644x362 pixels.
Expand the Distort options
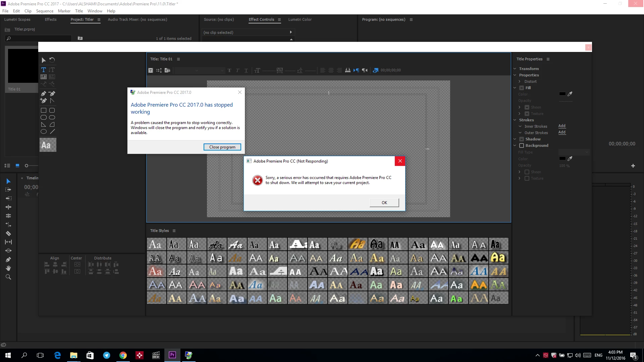click(x=520, y=81)
